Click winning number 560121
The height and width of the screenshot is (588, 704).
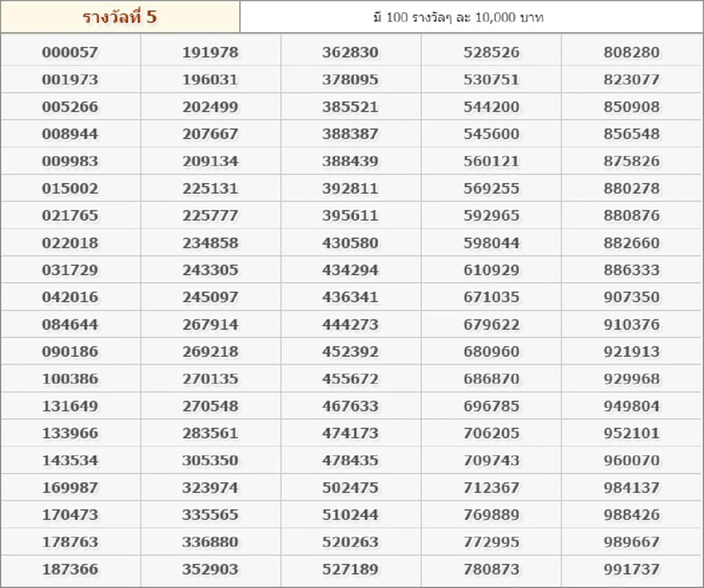pyautogui.click(x=491, y=161)
